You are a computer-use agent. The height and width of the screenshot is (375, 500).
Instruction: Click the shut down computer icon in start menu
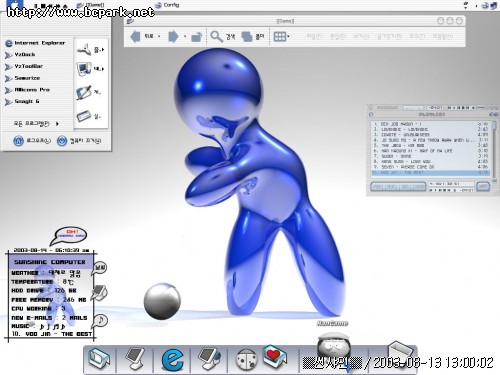62,141
